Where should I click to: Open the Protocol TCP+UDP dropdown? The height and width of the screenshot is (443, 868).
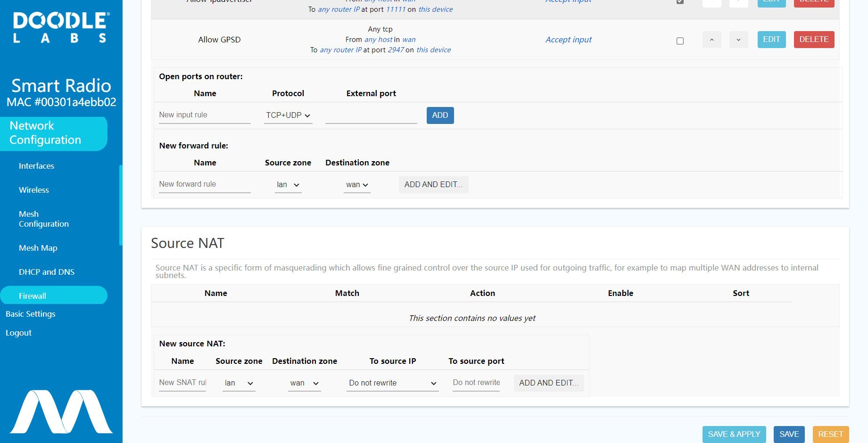pyautogui.click(x=288, y=115)
